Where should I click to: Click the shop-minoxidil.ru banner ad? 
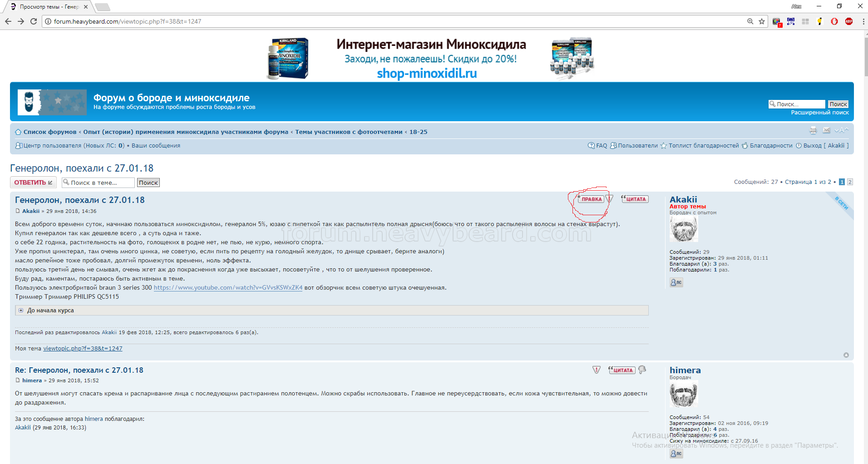pos(430,58)
